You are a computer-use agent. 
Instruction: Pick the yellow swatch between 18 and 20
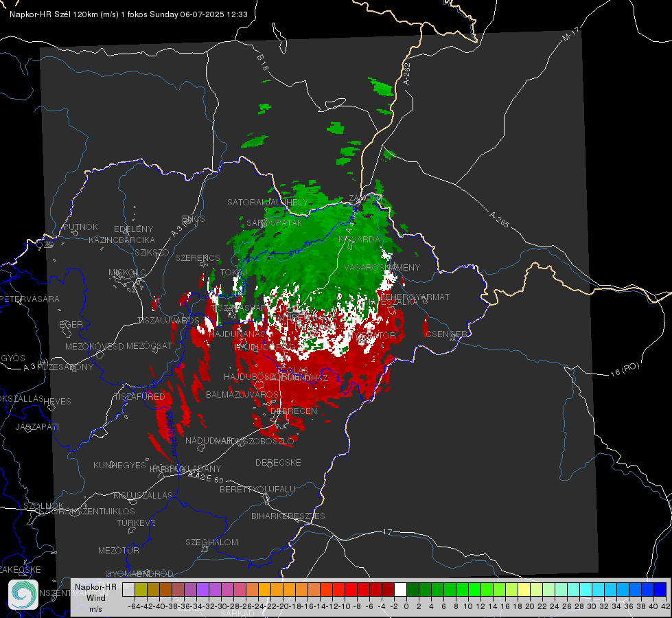click(x=524, y=589)
